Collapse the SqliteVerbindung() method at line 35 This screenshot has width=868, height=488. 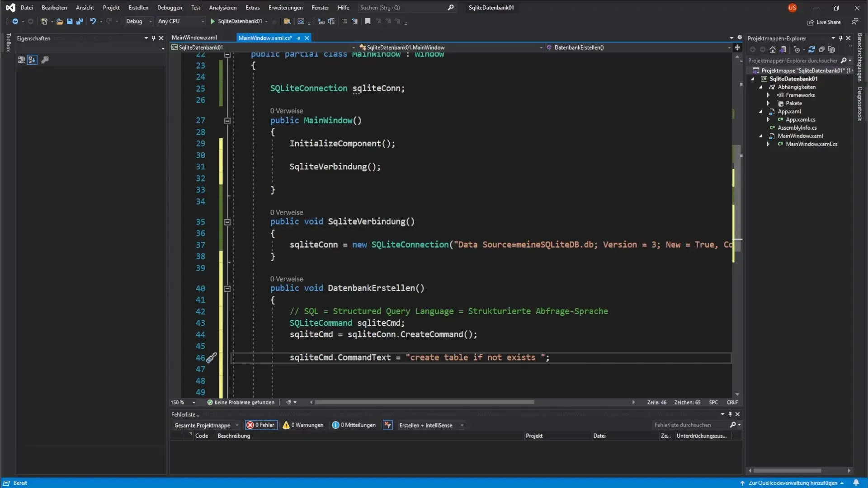pos(227,222)
